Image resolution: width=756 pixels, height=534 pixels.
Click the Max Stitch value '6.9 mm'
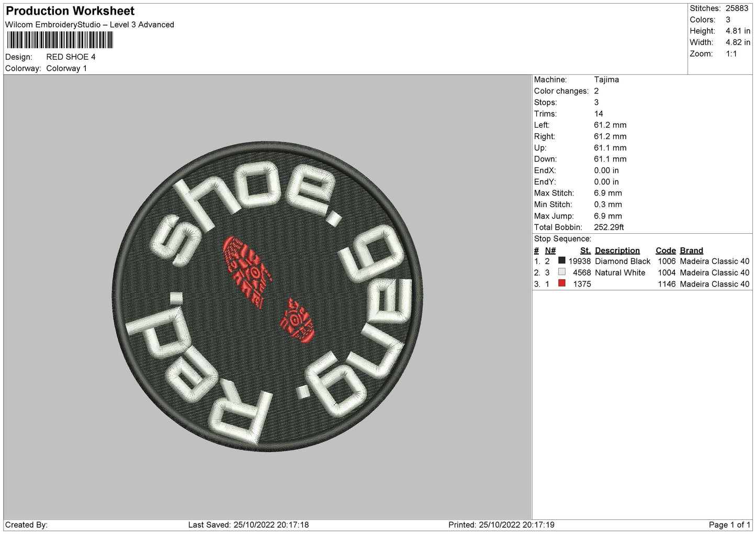click(x=608, y=194)
